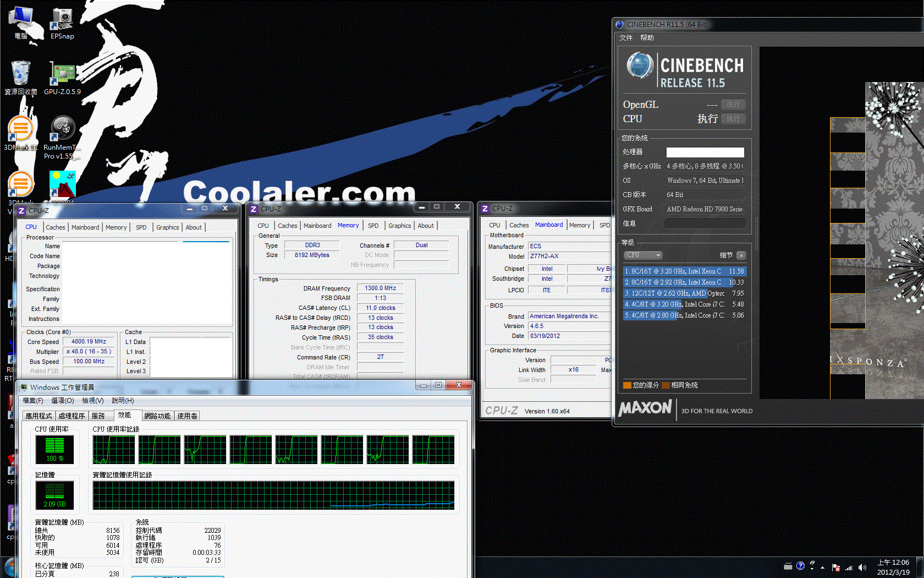This screenshot has height=578, width=924.
Task: Launch the GPU-Z.0.5.9 desktop shortcut
Action: tap(62, 77)
